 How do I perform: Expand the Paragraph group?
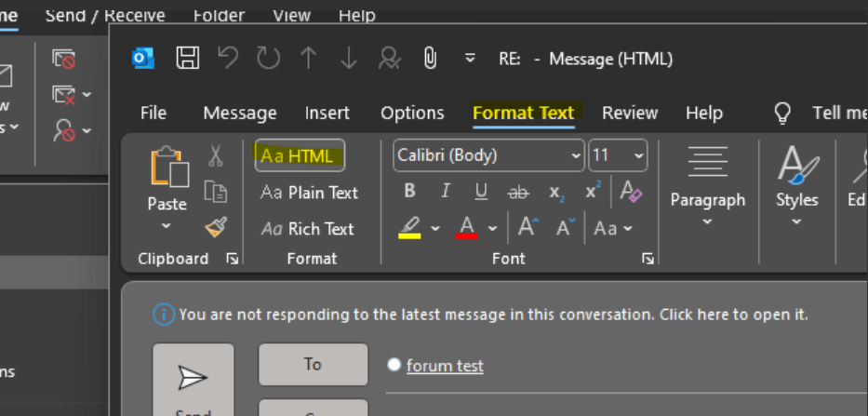(707, 187)
